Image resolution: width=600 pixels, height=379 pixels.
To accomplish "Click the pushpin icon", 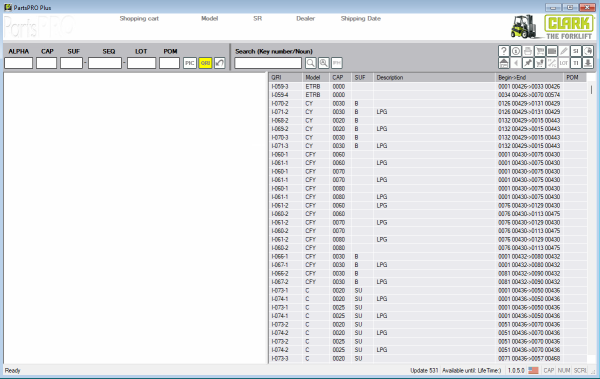I will click(528, 63).
